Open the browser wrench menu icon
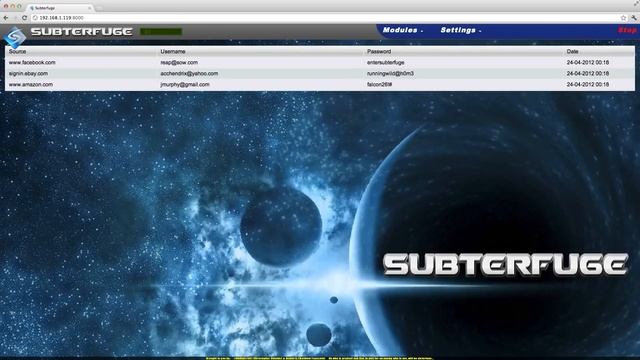Viewport: 640px width, 360px height. [x=634, y=18]
